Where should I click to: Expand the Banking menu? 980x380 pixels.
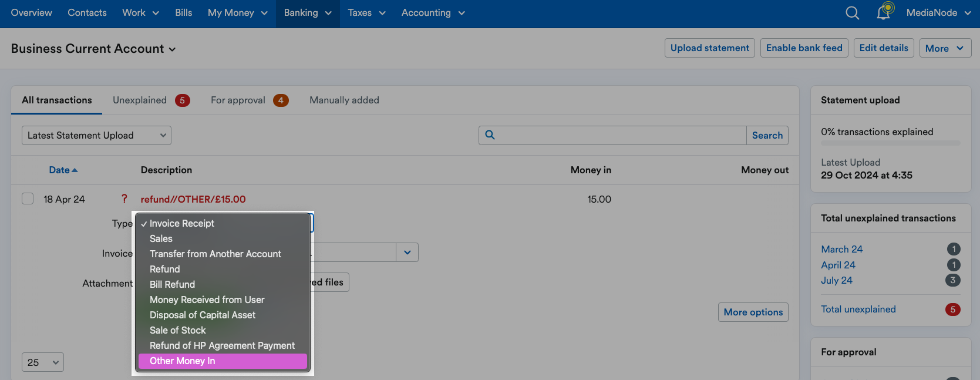pos(308,13)
